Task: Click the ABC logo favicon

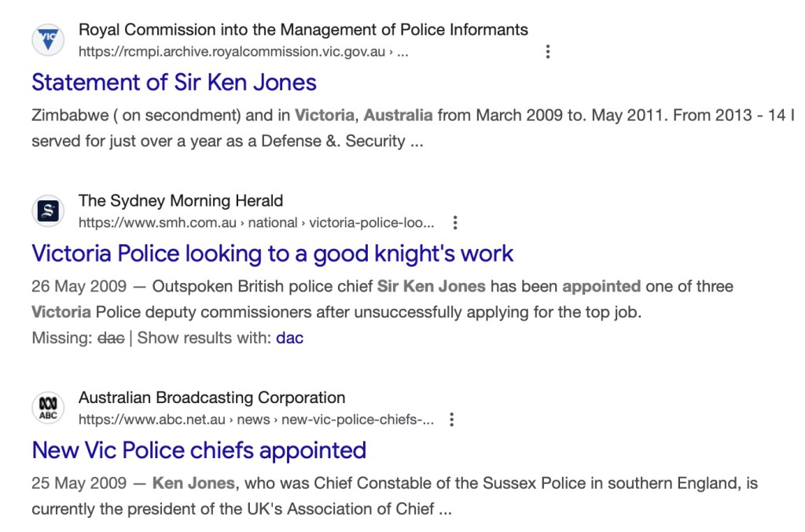Action: point(48,408)
